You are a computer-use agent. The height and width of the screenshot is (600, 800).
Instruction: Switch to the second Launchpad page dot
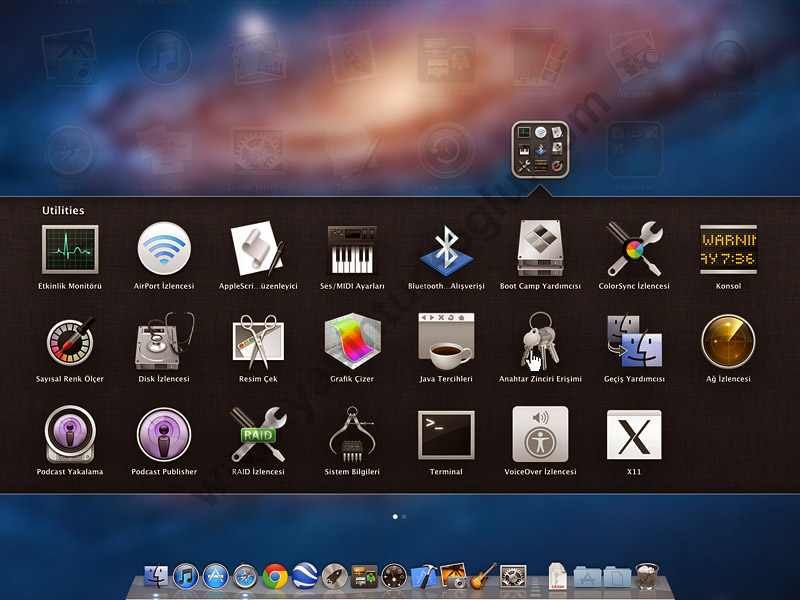point(404,517)
